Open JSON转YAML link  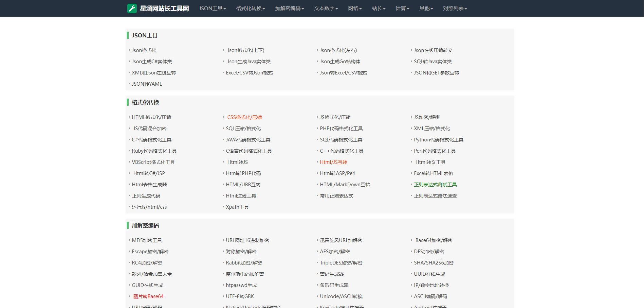point(147,84)
